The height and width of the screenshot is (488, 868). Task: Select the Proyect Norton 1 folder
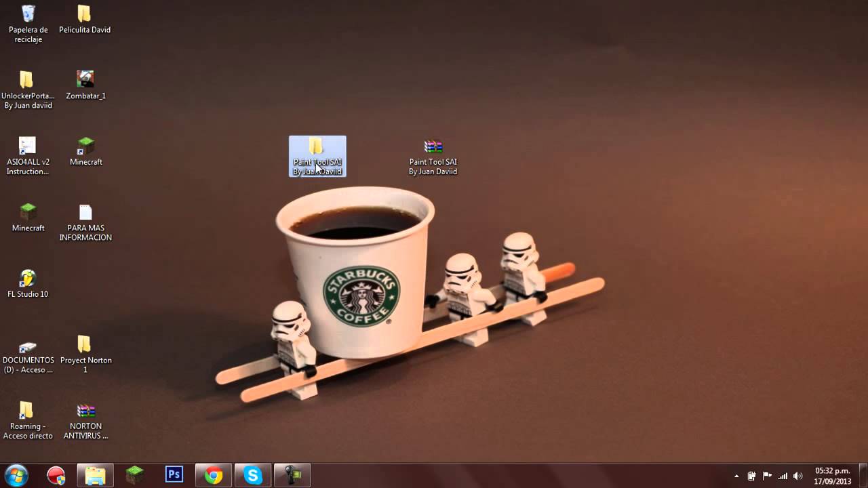tap(85, 354)
